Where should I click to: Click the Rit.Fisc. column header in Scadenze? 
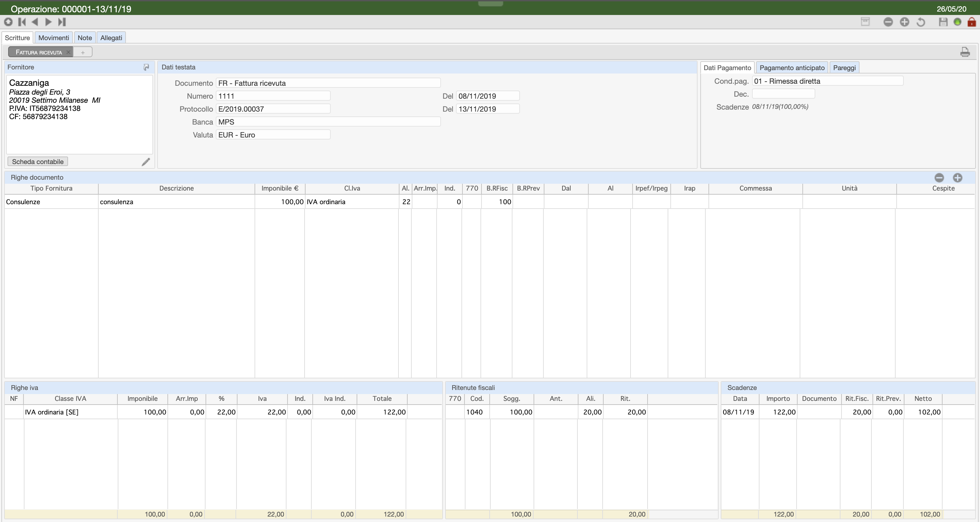[857, 399]
